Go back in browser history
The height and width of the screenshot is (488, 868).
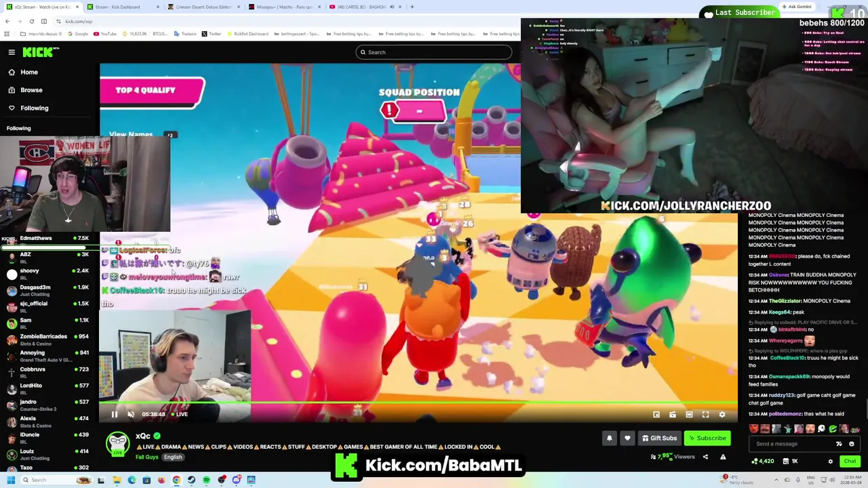click(x=7, y=21)
